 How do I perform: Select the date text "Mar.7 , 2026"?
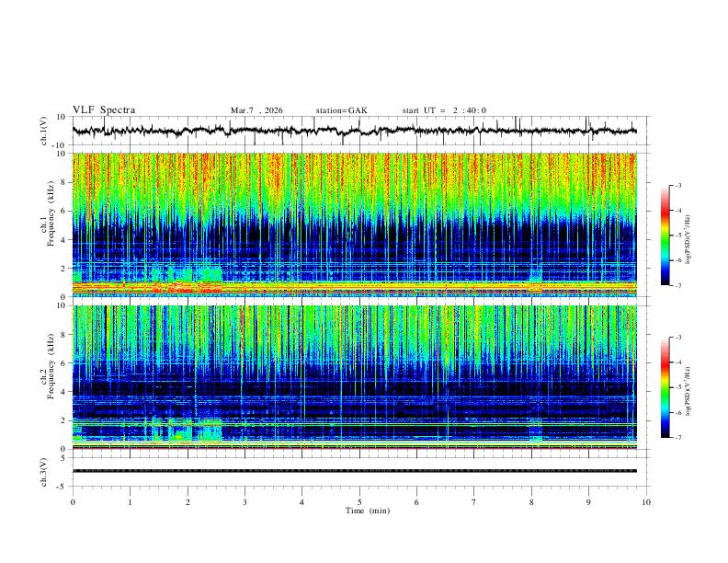[x=256, y=110]
